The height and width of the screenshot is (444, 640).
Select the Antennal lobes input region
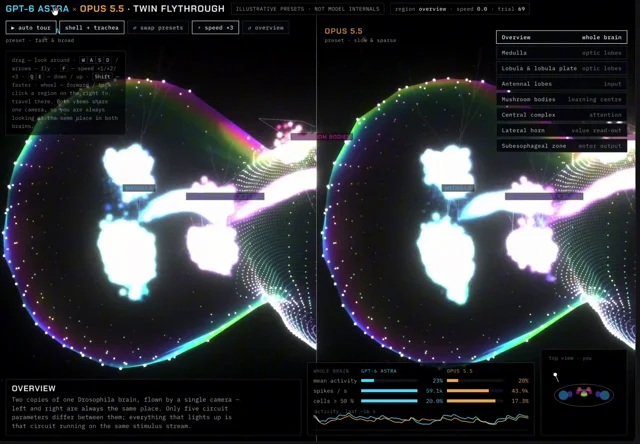562,84
